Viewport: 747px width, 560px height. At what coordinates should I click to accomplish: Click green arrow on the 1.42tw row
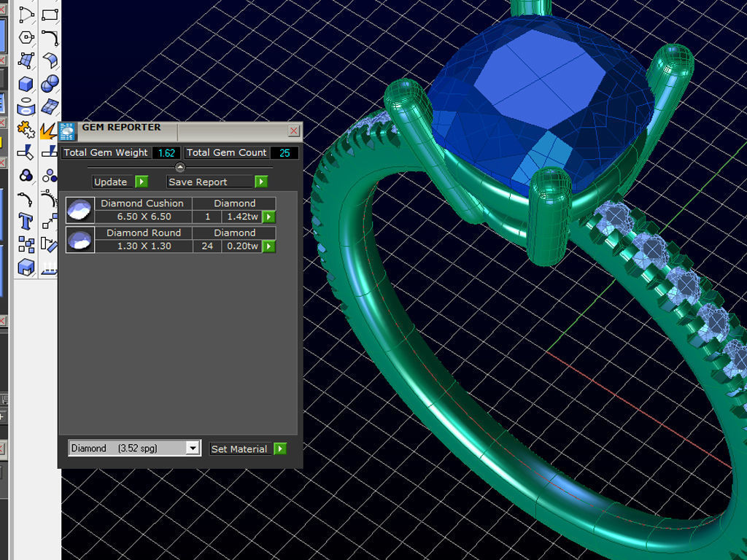coord(269,217)
